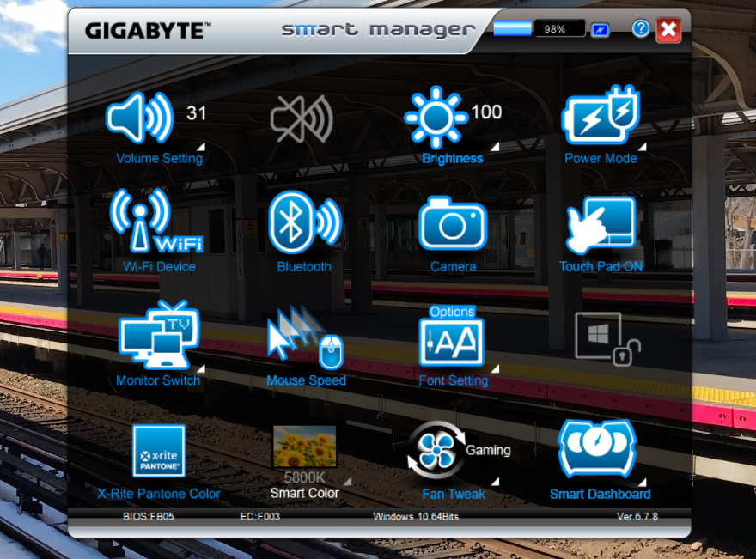Open the Brightness sun icon

436,117
